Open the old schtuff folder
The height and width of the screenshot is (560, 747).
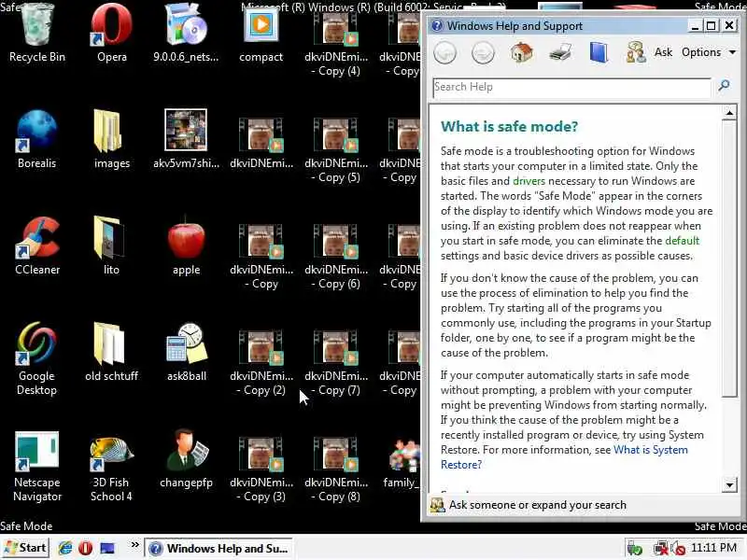tap(111, 352)
